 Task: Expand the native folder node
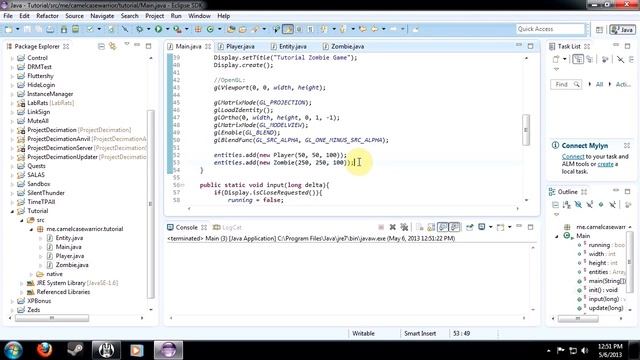pos(31,274)
